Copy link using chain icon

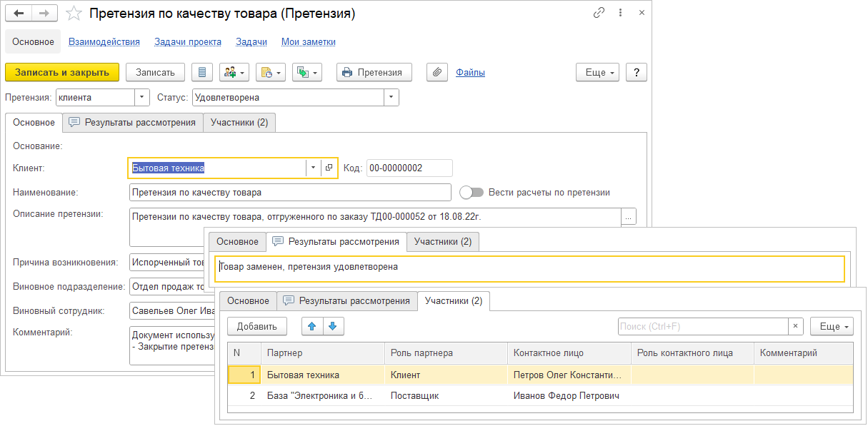coord(599,13)
